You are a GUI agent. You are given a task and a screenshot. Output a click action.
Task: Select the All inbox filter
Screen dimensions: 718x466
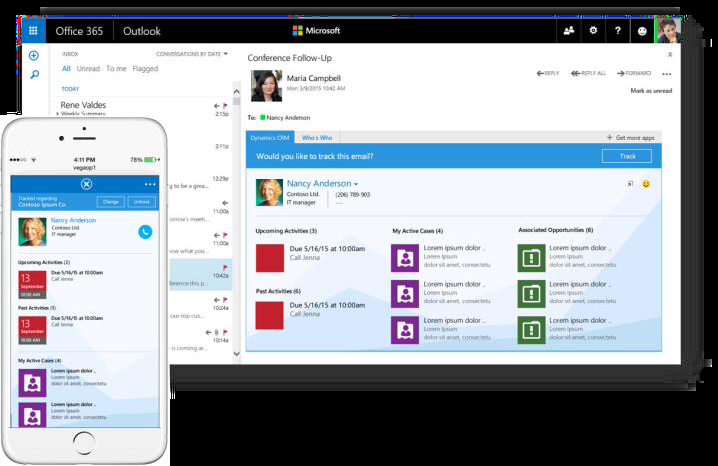point(66,69)
